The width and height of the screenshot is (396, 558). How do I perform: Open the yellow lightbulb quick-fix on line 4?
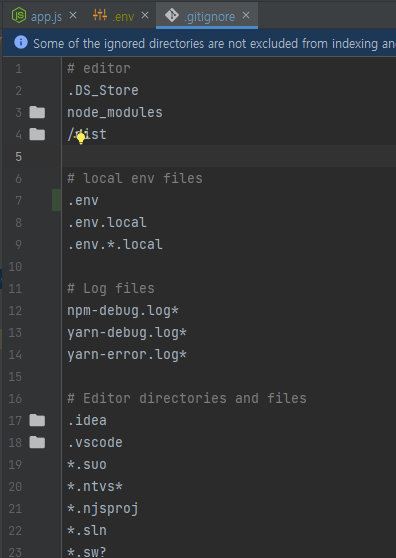pos(81,138)
